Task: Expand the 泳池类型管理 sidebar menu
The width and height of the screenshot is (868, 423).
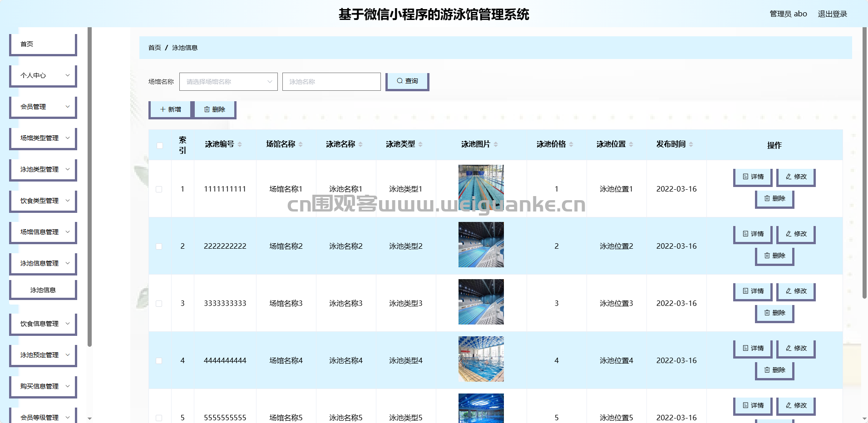Action: point(43,170)
